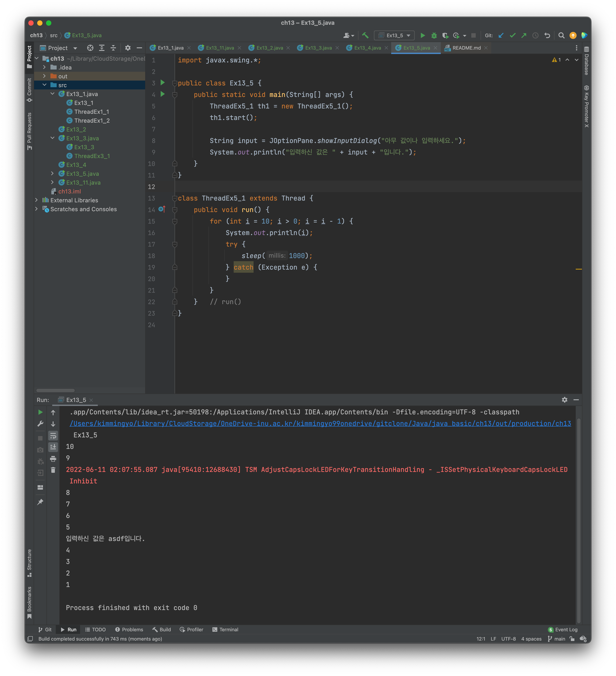Open the classpath link in console output
Image resolution: width=616 pixels, height=676 pixels.
tap(320, 423)
